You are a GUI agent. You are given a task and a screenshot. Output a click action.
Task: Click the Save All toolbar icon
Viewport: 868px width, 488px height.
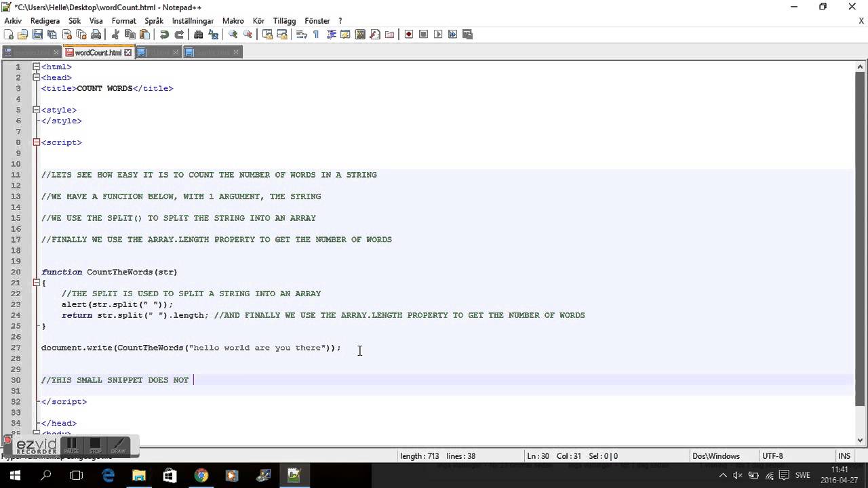[52, 35]
